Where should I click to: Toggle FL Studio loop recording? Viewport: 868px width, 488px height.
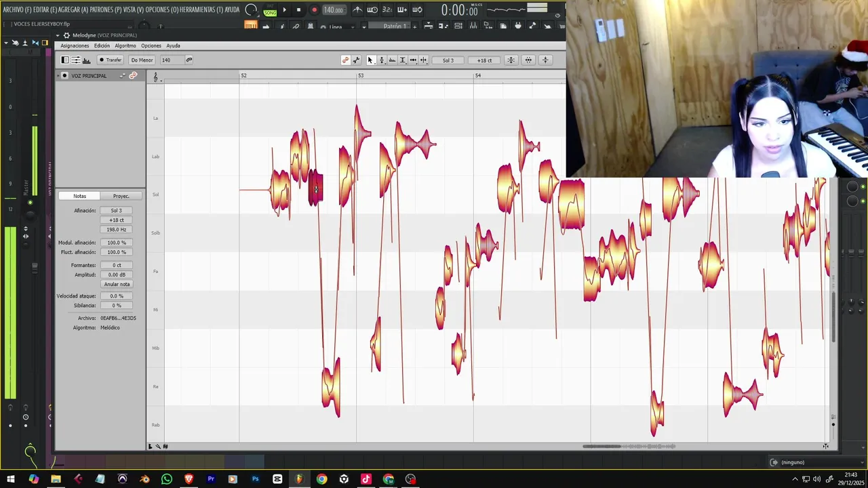[418, 9]
